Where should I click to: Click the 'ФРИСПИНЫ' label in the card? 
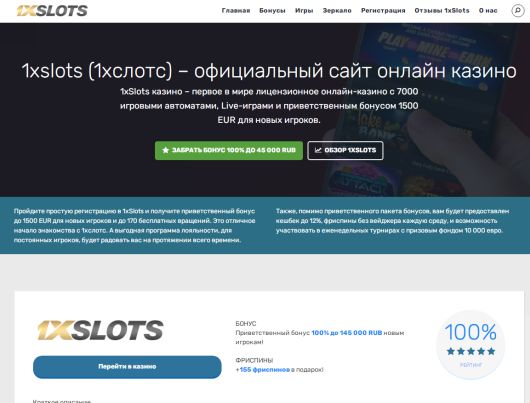tap(254, 360)
